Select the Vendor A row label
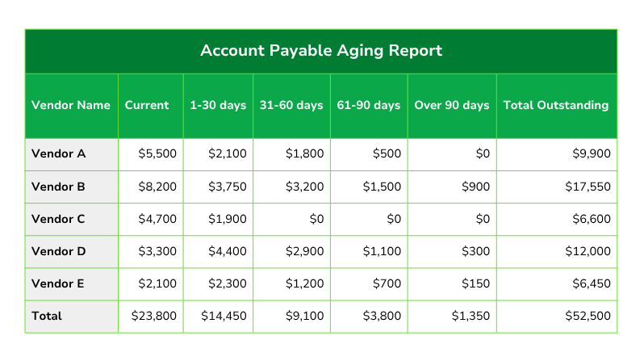The width and height of the screenshot is (644, 361). pyautogui.click(x=72, y=154)
